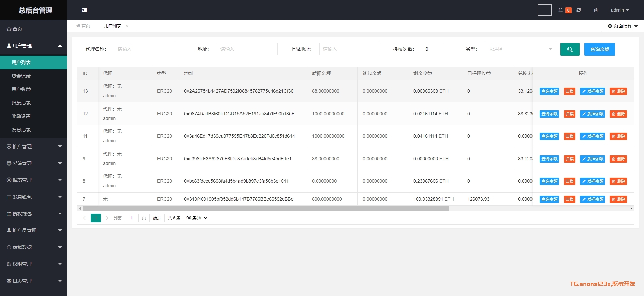Delete user ID 9 row
This screenshot has height=296, width=644.
pyautogui.click(x=618, y=159)
